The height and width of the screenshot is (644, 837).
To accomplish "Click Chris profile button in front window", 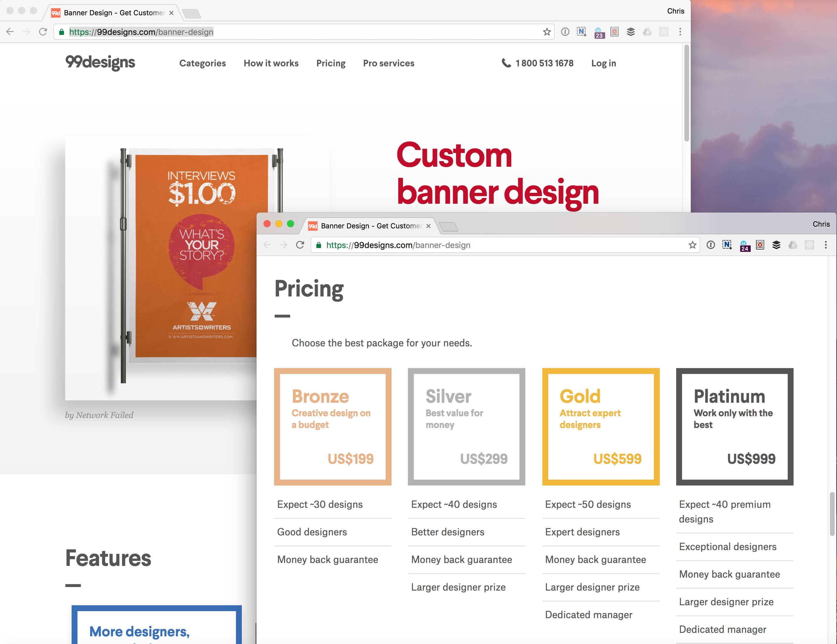I will [x=821, y=224].
